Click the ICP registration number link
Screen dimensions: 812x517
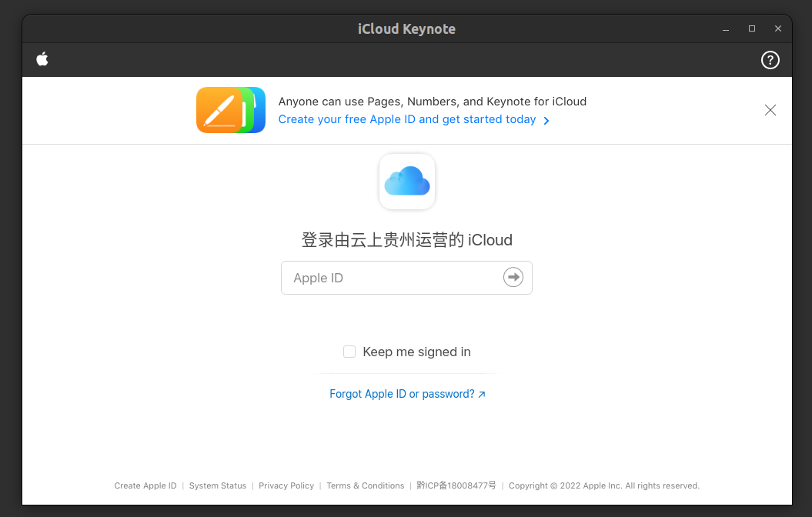[x=456, y=485]
